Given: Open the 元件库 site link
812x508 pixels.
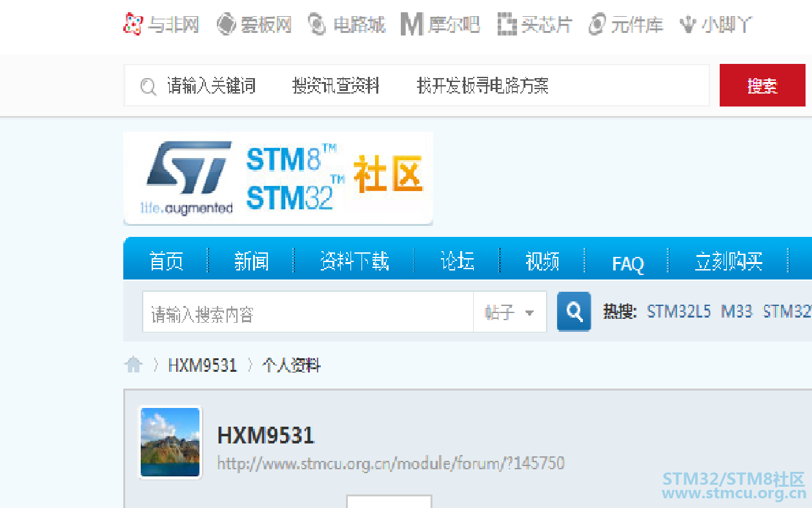Looking at the screenshot, I should point(626,25).
